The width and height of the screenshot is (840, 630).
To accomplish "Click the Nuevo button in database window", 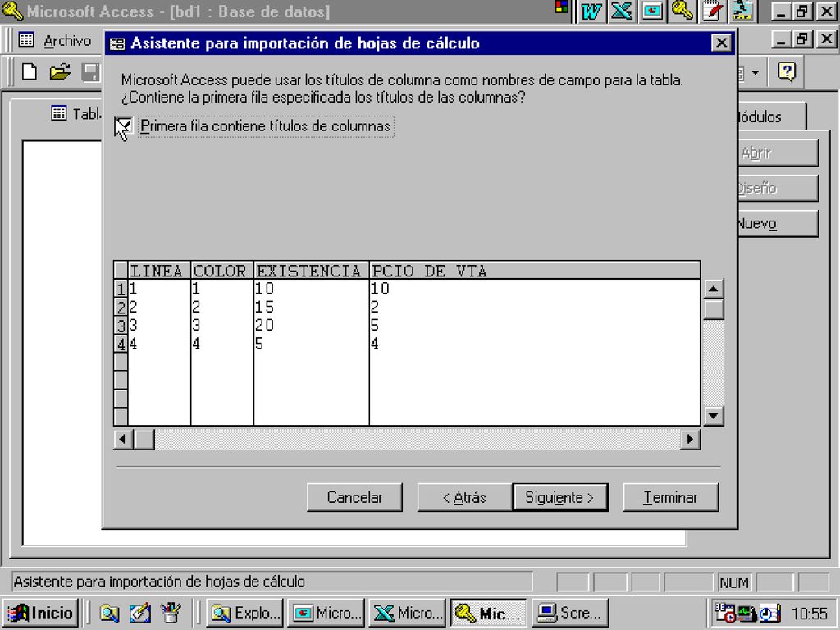I will pos(778,223).
